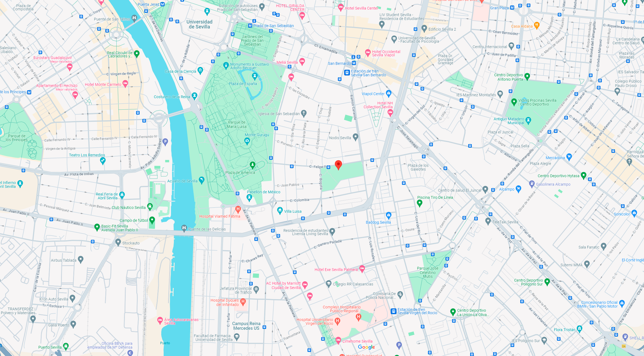Click the Puente de las Delicias bridge marker

(184, 228)
